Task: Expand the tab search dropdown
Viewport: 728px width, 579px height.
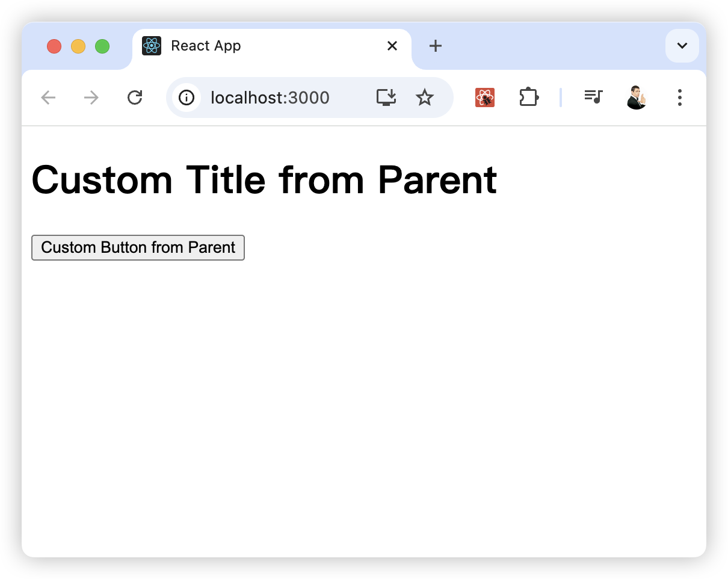Action: coord(682,46)
